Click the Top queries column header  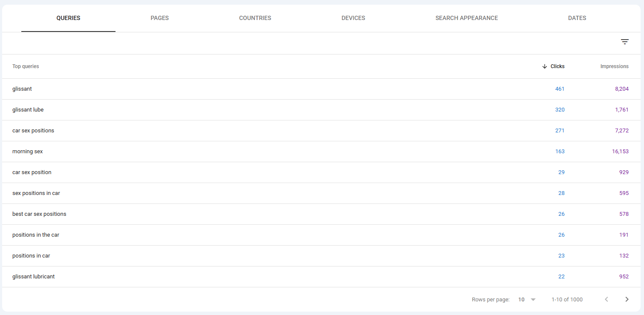tap(26, 66)
